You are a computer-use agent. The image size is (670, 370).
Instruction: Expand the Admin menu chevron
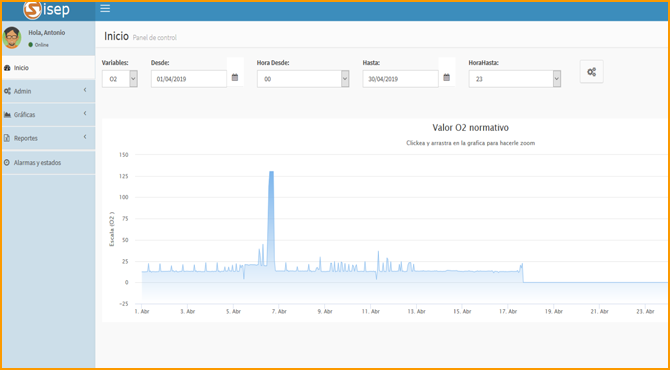(x=85, y=90)
